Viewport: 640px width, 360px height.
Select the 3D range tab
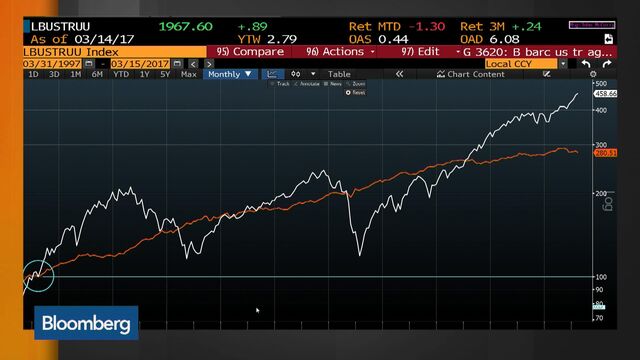tap(54, 74)
